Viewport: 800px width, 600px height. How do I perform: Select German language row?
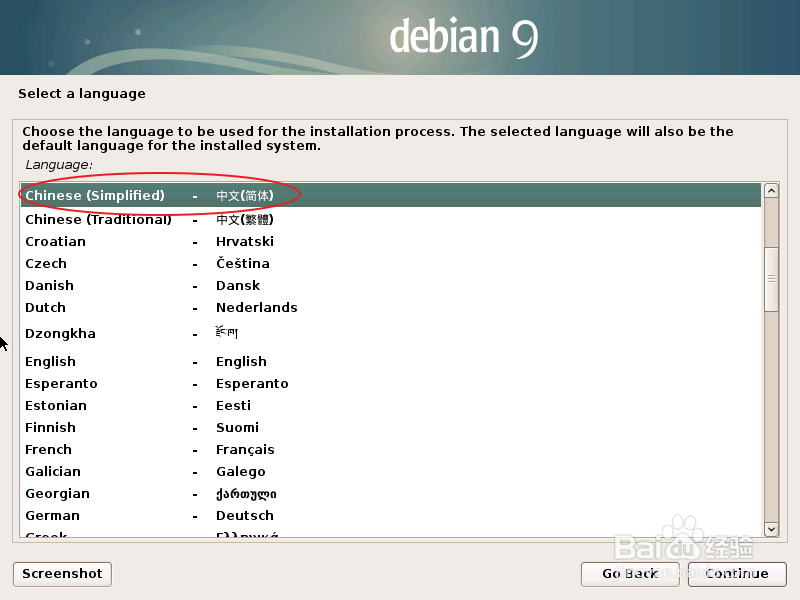tap(391, 515)
